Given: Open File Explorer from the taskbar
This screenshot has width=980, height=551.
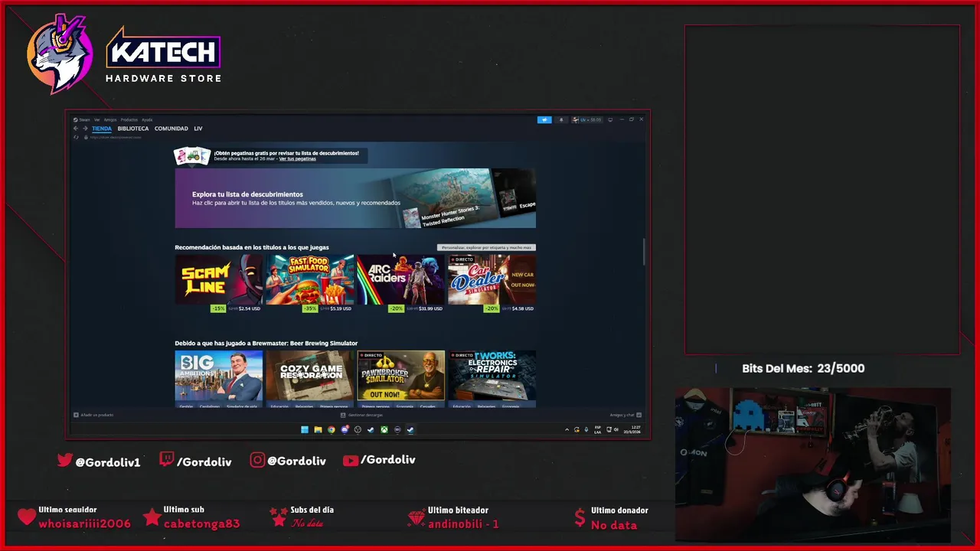Looking at the screenshot, I should 318,429.
